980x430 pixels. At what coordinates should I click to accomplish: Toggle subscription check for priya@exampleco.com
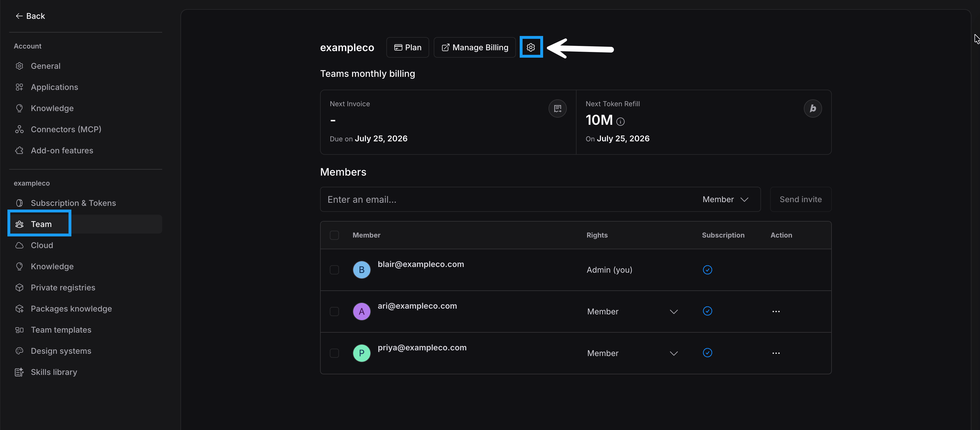pyautogui.click(x=707, y=353)
